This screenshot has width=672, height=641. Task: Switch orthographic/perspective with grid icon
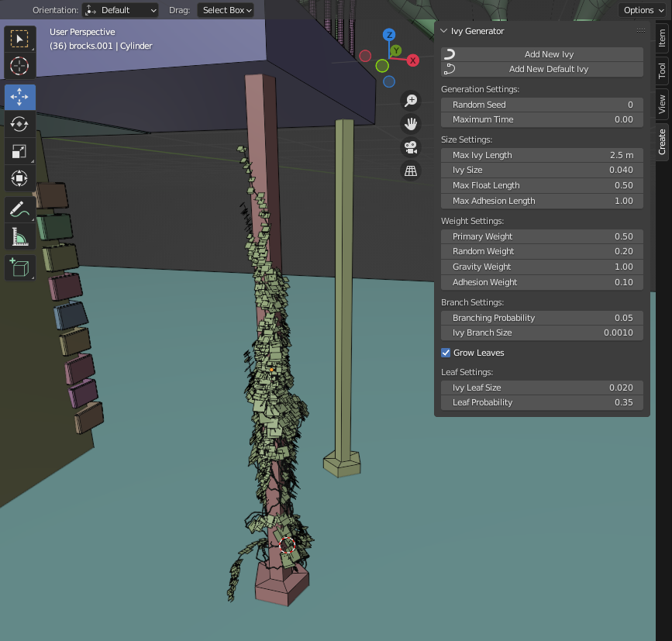pos(411,171)
